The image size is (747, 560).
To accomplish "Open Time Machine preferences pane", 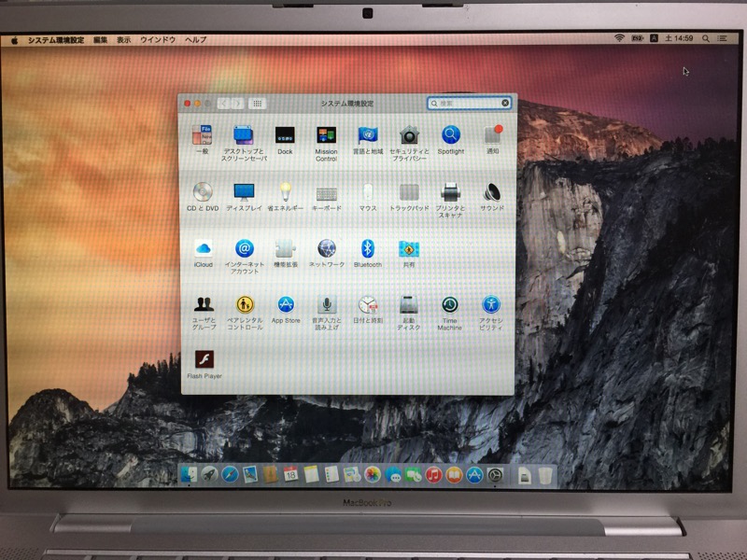I will coord(450,313).
